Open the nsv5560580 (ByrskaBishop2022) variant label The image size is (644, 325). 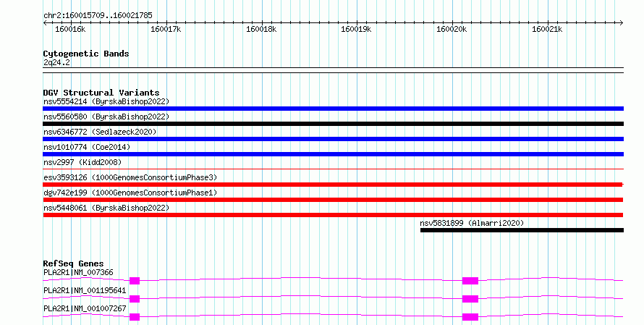(x=106, y=117)
